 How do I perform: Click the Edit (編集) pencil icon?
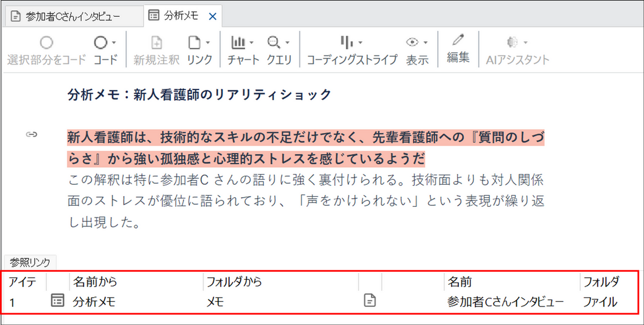tap(458, 40)
